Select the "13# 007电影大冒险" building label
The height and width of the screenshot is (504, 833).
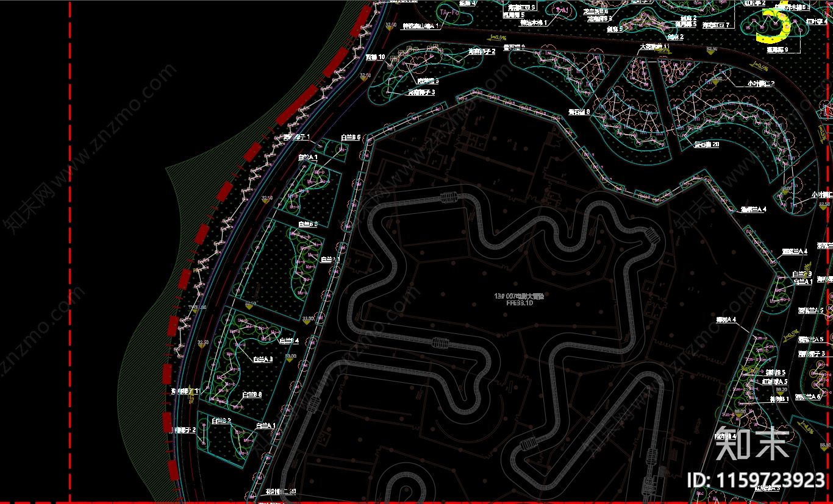[519, 296]
